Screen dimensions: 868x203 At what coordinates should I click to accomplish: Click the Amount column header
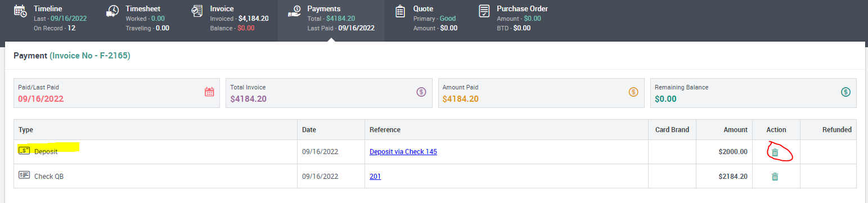(736, 130)
